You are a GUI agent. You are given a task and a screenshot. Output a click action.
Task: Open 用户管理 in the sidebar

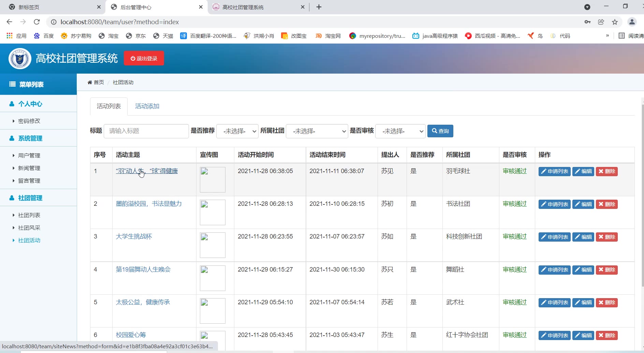tap(29, 156)
